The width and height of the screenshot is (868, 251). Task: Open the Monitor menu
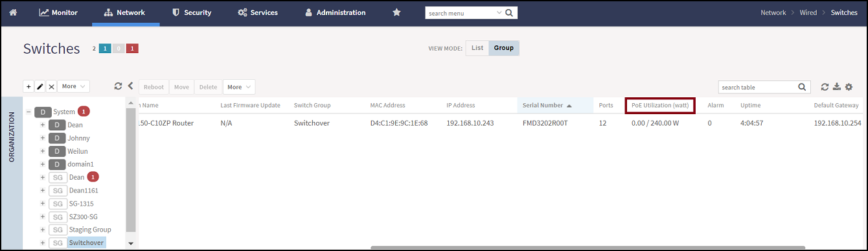click(58, 12)
